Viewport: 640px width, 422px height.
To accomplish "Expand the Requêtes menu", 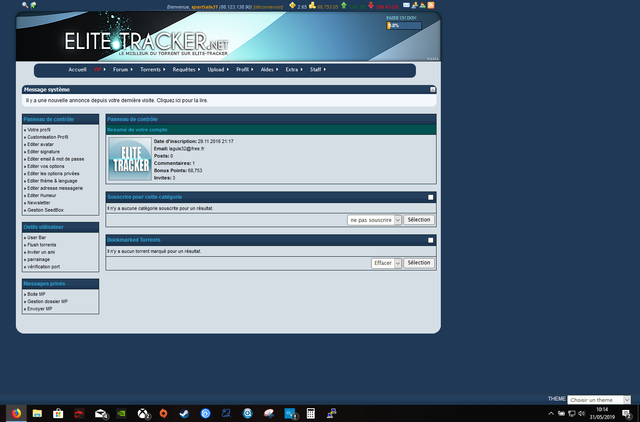I will coord(186,70).
